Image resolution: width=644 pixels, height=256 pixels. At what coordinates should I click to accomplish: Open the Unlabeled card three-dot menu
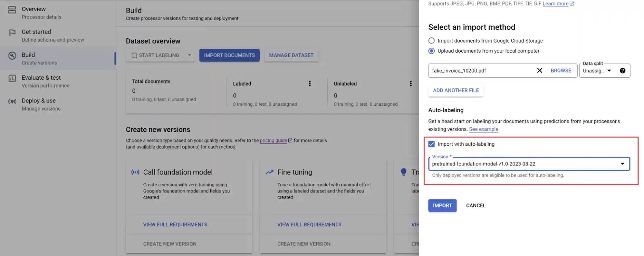click(x=410, y=84)
